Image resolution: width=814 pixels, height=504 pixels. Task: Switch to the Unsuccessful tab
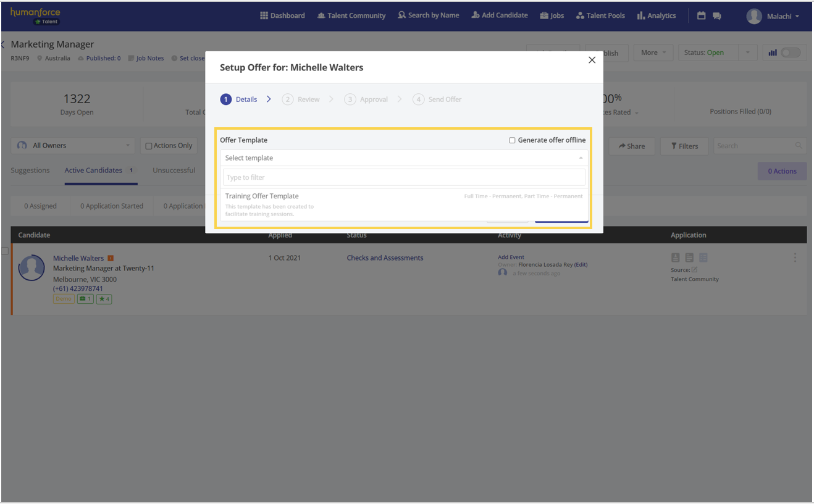pyautogui.click(x=174, y=170)
